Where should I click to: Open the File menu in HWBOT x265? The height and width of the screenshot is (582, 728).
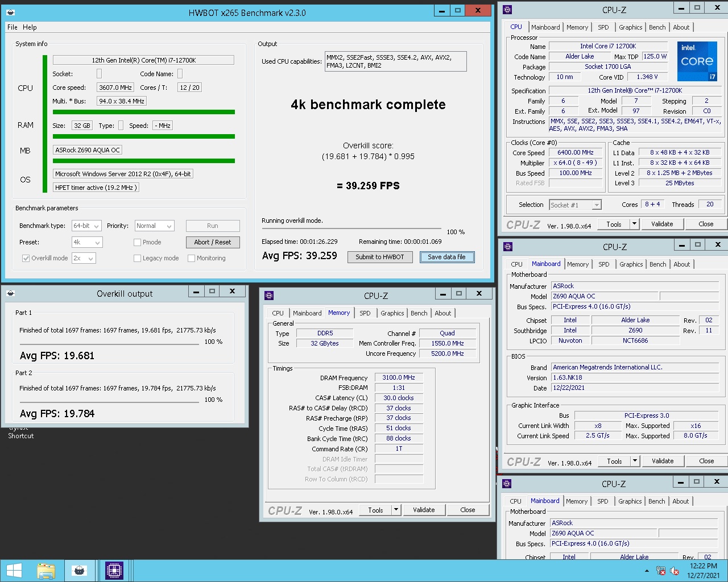[x=13, y=27]
